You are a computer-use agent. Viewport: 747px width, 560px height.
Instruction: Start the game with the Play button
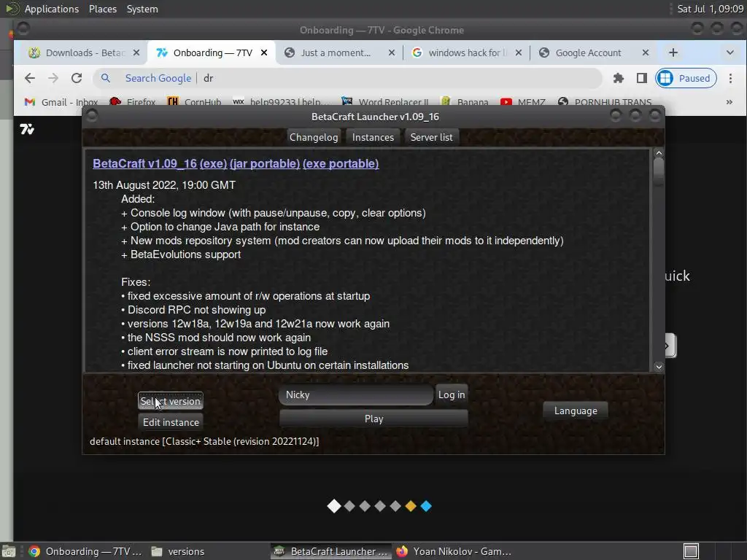373,419
